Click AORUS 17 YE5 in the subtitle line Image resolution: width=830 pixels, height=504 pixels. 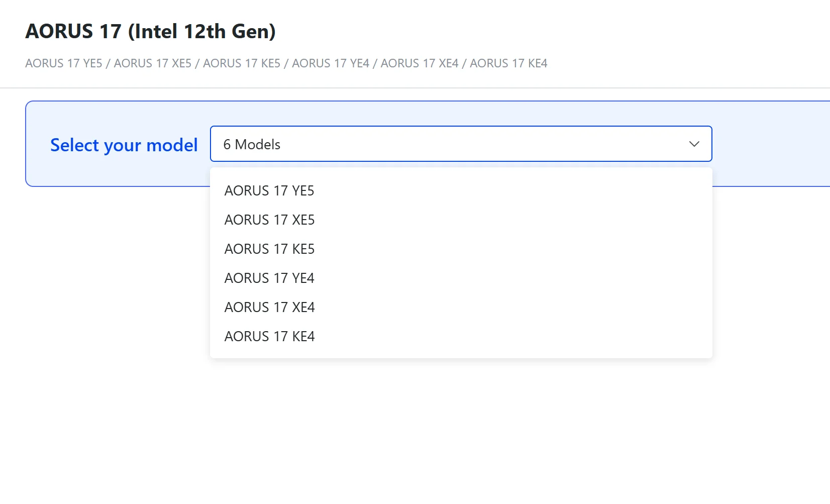pos(64,63)
